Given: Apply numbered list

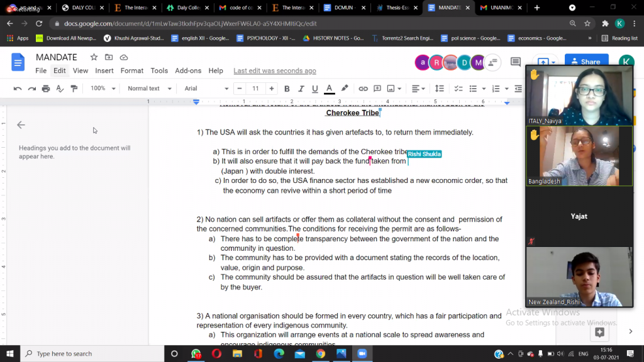Looking at the screenshot, I should [x=496, y=88].
